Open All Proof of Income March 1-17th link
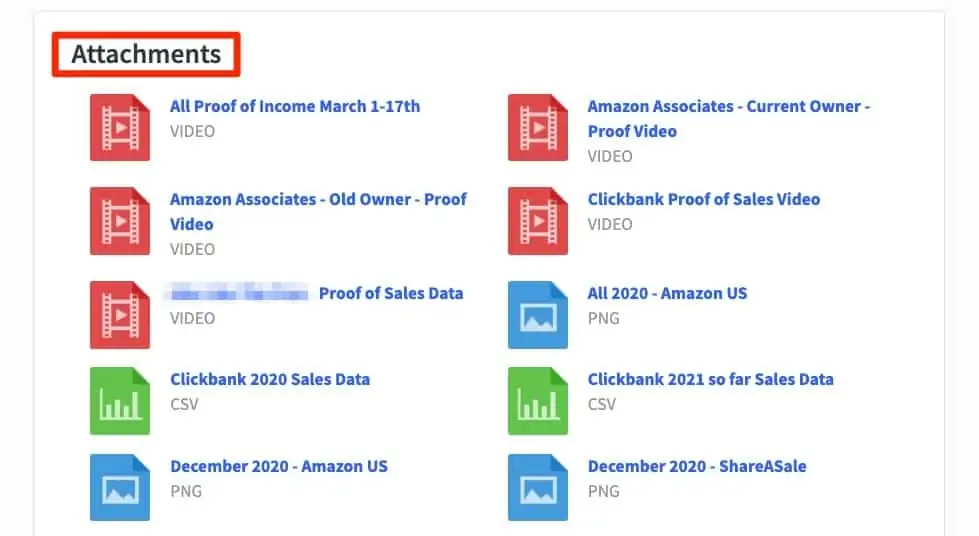 (x=295, y=106)
